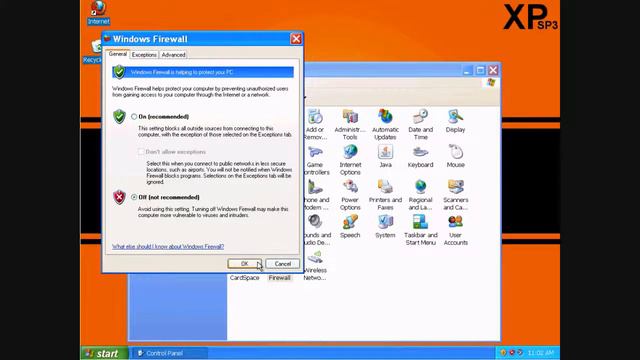Open Printers and Faxes icon

tap(385, 187)
